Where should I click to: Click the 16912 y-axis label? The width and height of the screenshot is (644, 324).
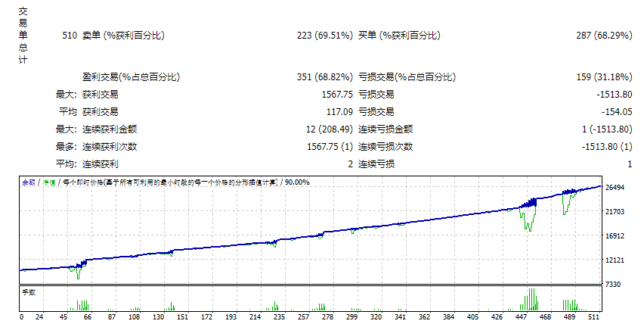[615, 236]
